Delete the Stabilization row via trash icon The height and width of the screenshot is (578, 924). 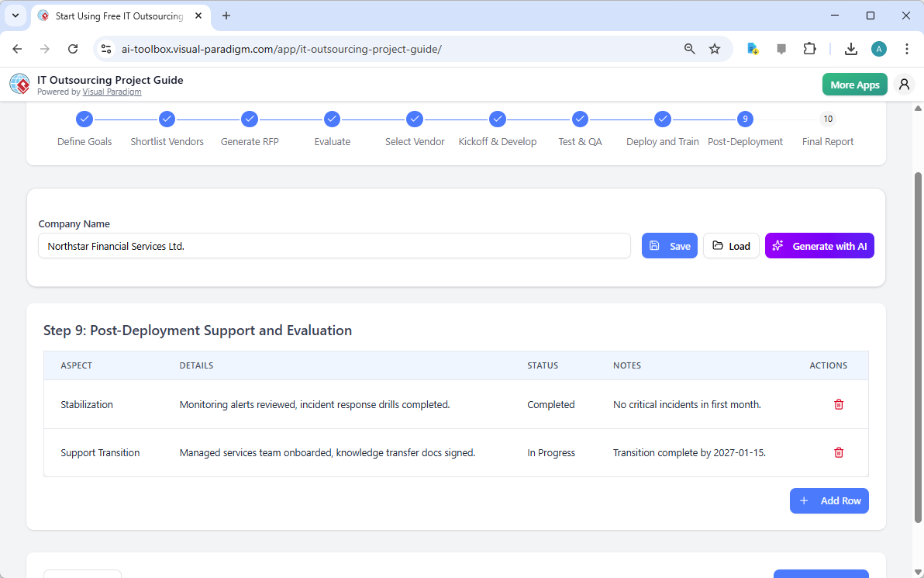838,404
